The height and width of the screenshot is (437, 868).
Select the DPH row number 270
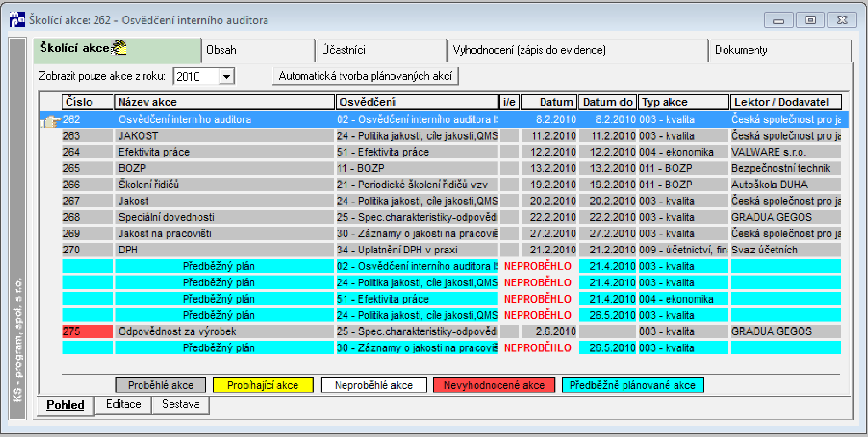point(452,250)
